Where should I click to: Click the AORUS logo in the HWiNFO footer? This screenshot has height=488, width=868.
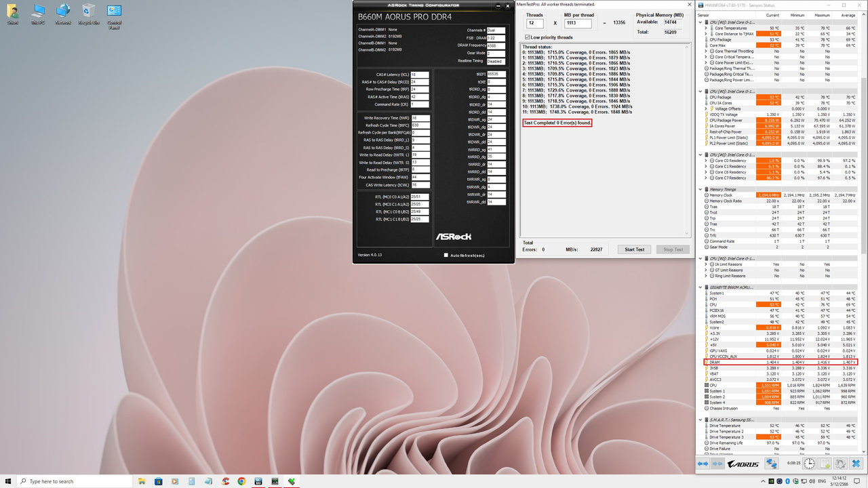pyautogui.click(x=745, y=463)
